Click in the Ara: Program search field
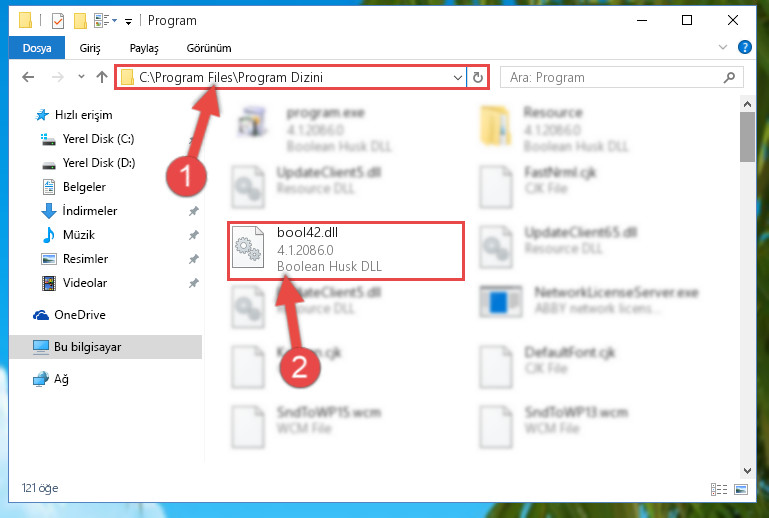This screenshot has width=769, height=518. 613,78
